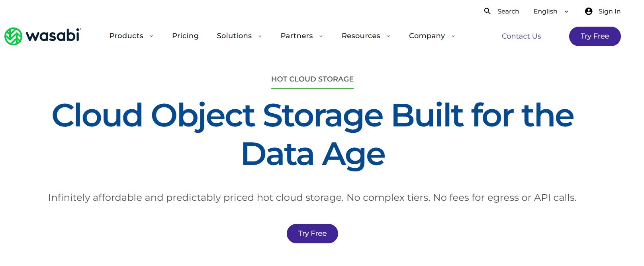The image size is (644, 266).
Task: Expand the Solutions menu chevron
Action: click(260, 36)
